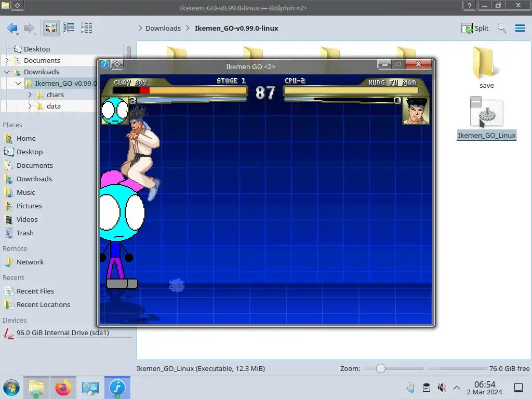Expand the chars tree folder
This screenshot has width=532, height=399.
(x=30, y=95)
